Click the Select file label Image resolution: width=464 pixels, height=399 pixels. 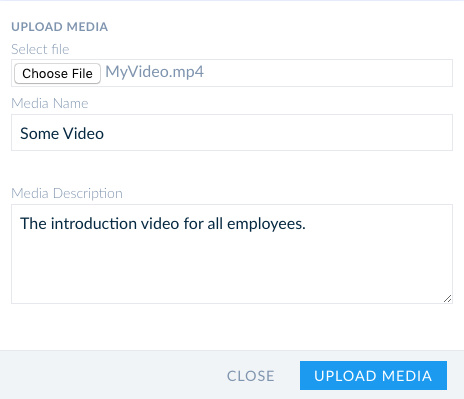[40, 49]
